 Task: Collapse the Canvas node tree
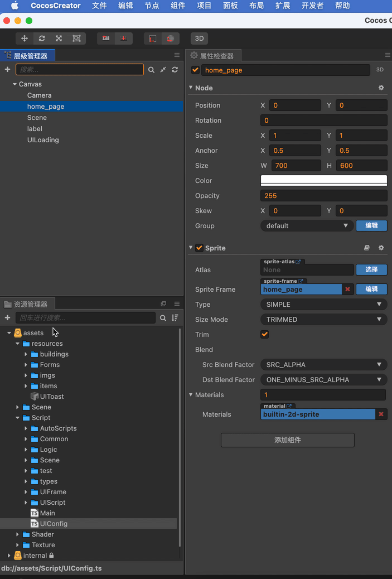point(14,84)
